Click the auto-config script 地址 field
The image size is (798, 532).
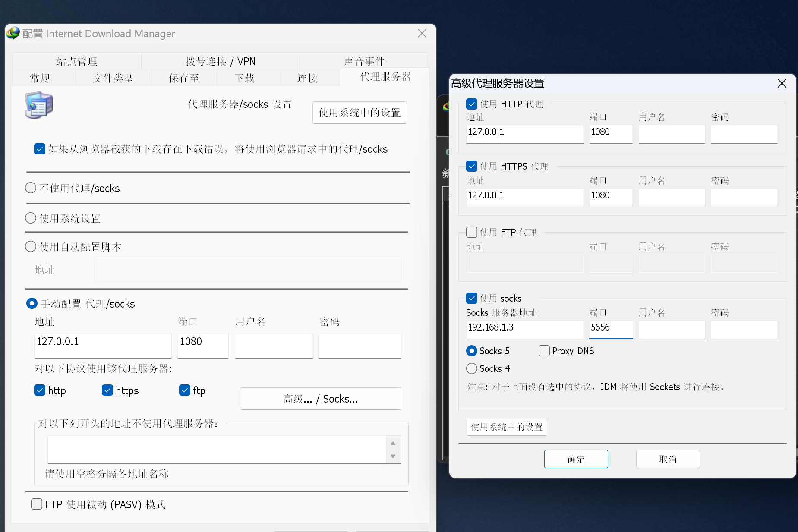click(248, 270)
